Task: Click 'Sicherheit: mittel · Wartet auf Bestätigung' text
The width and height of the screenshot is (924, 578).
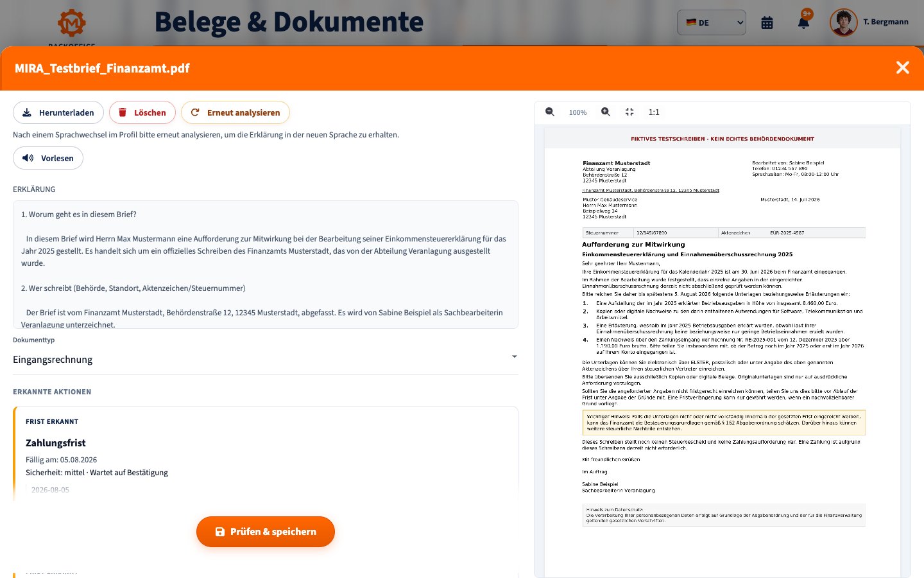Action: 97,473
